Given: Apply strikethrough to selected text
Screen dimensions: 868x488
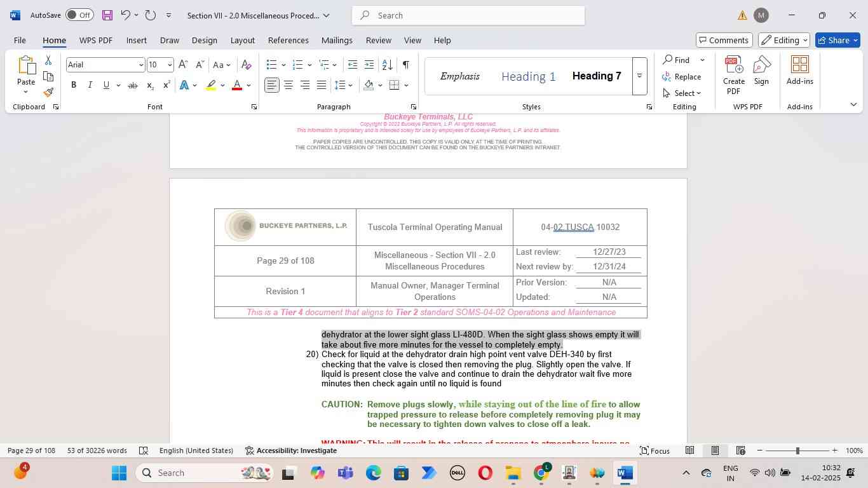Looking at the screenshot, I should [132, 85].
